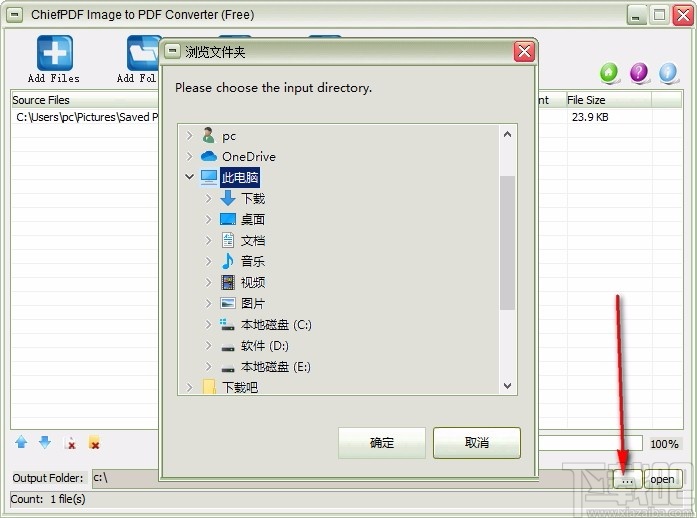Click the 文档 document icon
Screen dimensions: 697x518
[228, 240]
